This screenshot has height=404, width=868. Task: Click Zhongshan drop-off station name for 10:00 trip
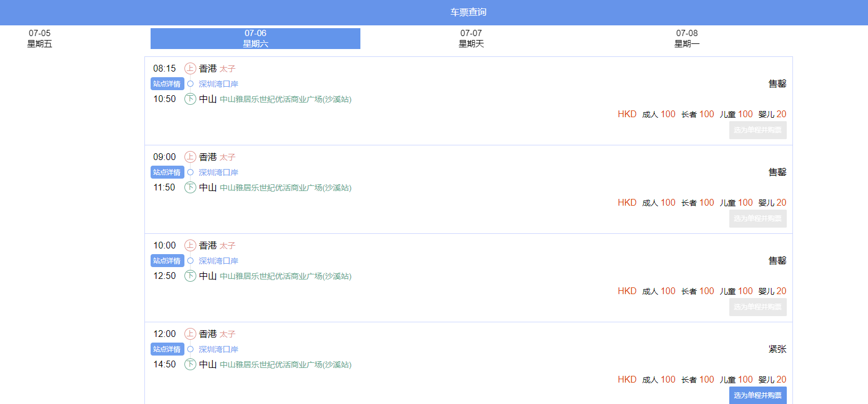(x=285, y=276)
